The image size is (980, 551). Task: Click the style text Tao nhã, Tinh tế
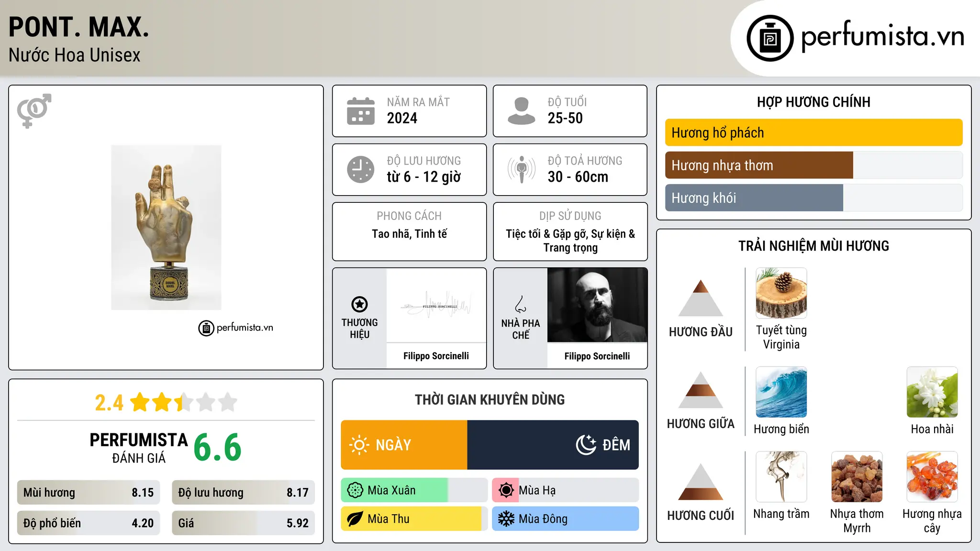pyautogui.click(x=410, y=234)
